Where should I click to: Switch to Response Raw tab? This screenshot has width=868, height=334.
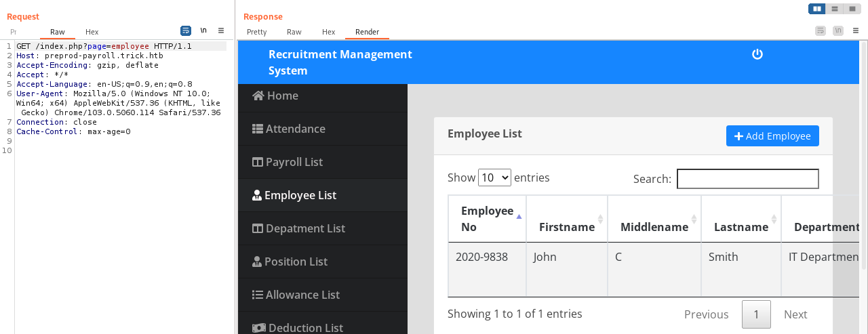point(294,32)
